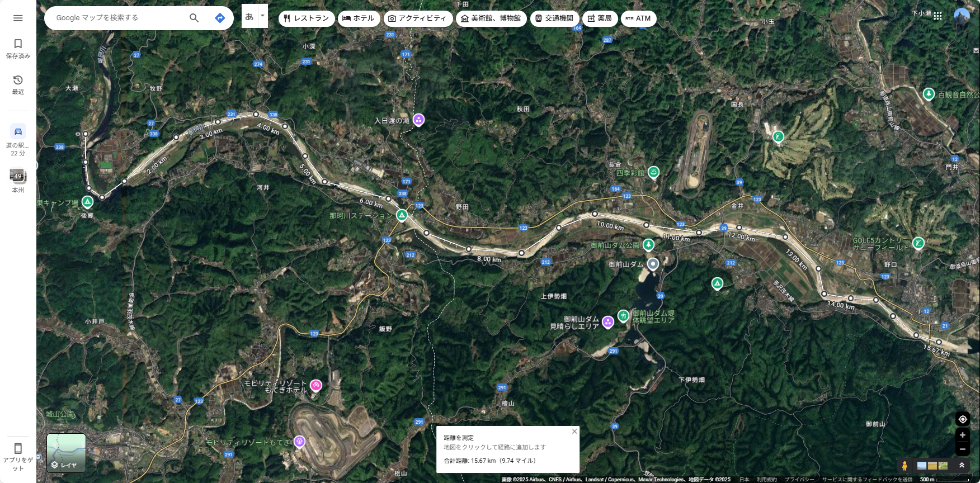
Task: Close the 距離を測定 panel
Action: tap(574, 432)
